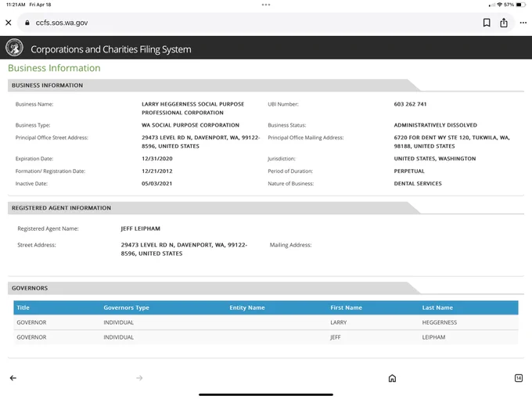Open the browser three-dot more menu
This screenshot has width=532, height=399.
(523, 23)
